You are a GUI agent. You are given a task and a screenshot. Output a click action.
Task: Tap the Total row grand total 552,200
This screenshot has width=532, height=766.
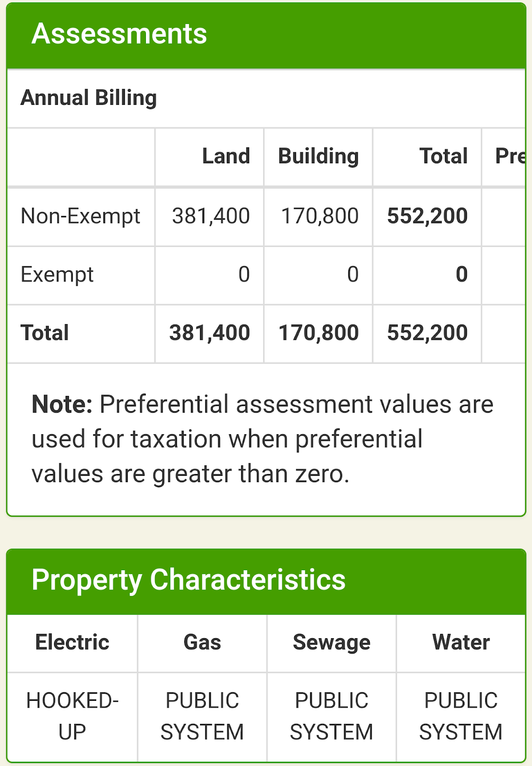427,333
